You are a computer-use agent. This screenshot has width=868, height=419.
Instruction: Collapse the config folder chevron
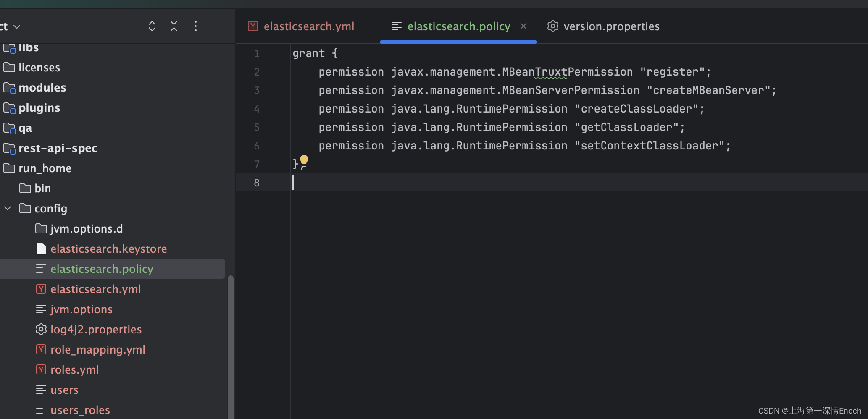(8, 208)
